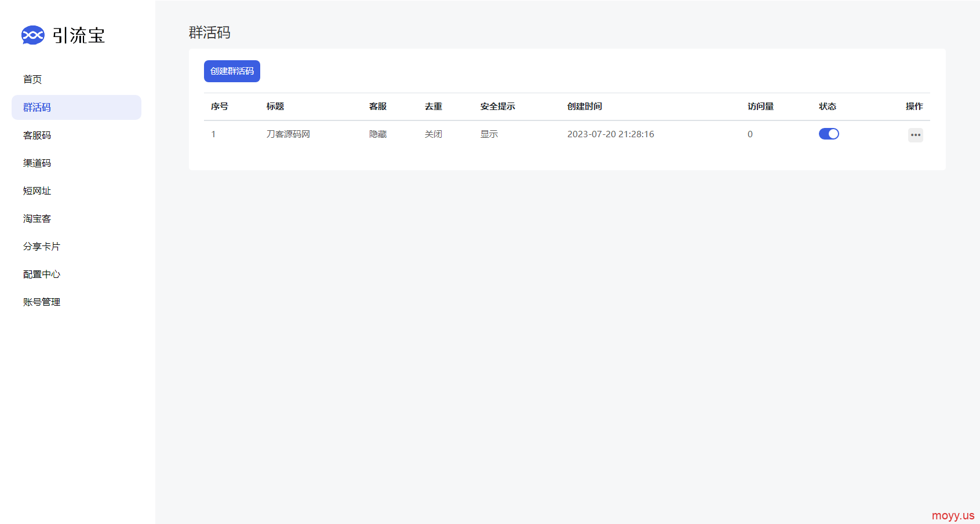Click the 群活码 page heading
980x524 pixels.
tap(210, 33)
